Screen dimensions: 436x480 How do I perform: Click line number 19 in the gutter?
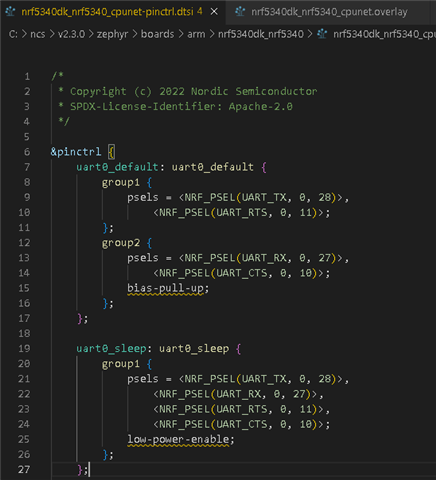click(x=24, y=349)
